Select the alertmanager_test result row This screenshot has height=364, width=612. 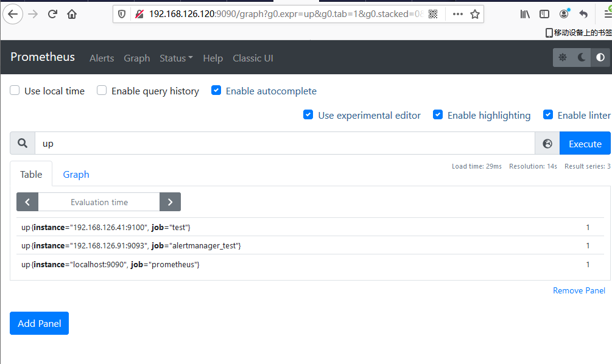(310, 245)
